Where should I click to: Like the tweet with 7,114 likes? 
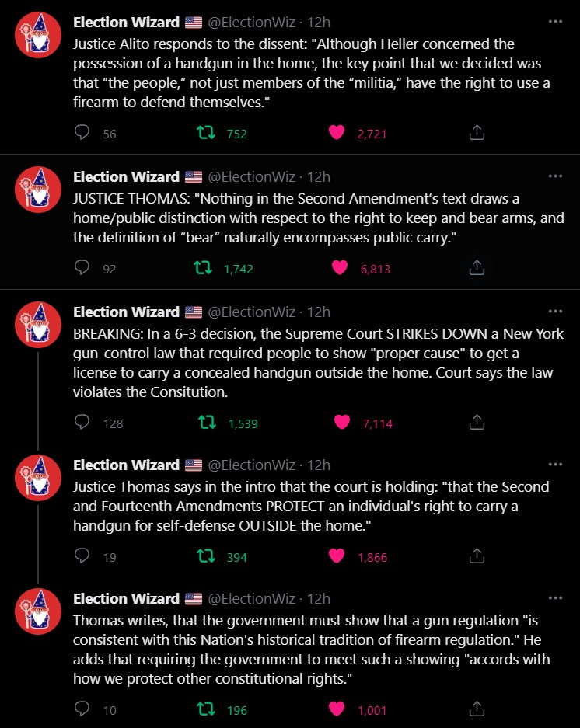(341, 423)
